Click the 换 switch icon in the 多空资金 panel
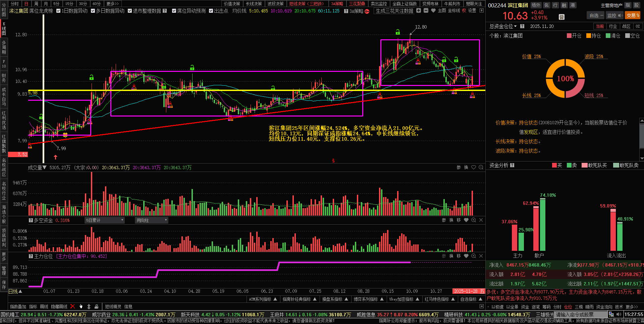This screenshot has width=644, height=324. pos(451,220)
